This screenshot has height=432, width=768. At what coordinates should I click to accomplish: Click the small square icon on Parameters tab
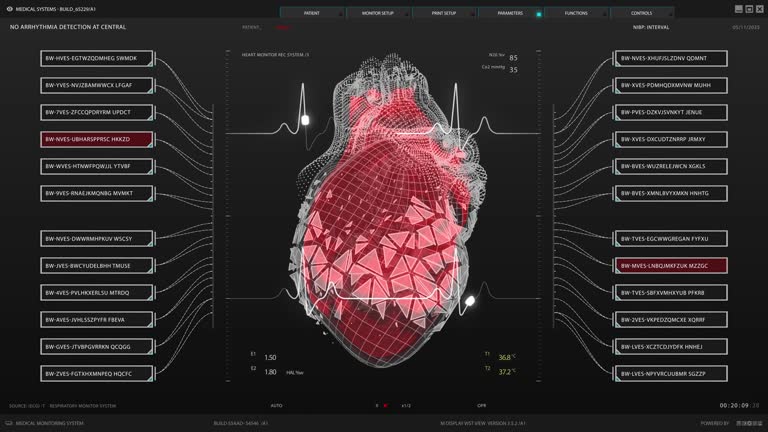point(539,14)
